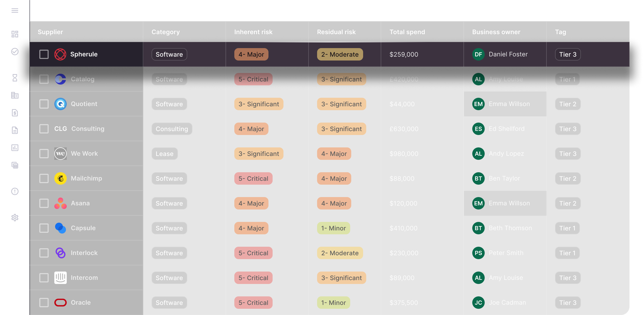
Task: Sort by the Business owner column header
Action: point(496,32)
